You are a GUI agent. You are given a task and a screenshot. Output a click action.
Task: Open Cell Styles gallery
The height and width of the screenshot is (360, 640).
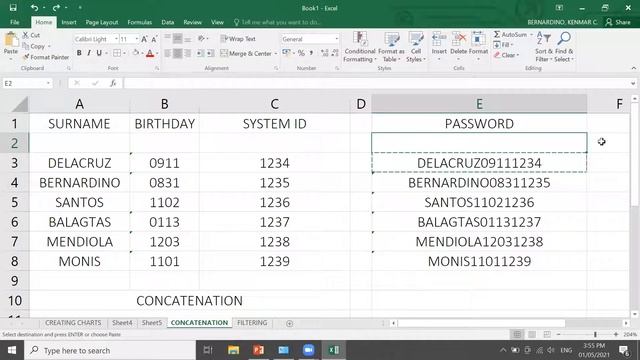tap(416, 47)
